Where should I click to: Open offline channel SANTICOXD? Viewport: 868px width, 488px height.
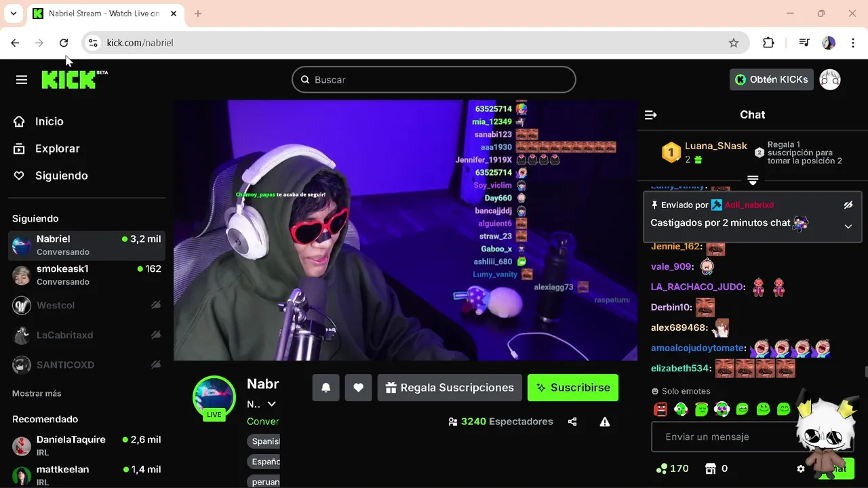(x=87, y=365)
